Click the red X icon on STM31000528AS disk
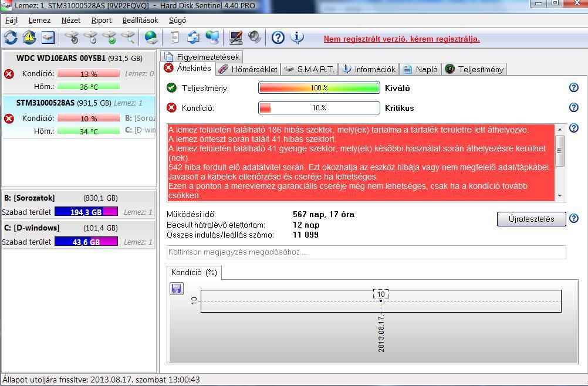The image size is (588, 386). click(9, 119)
